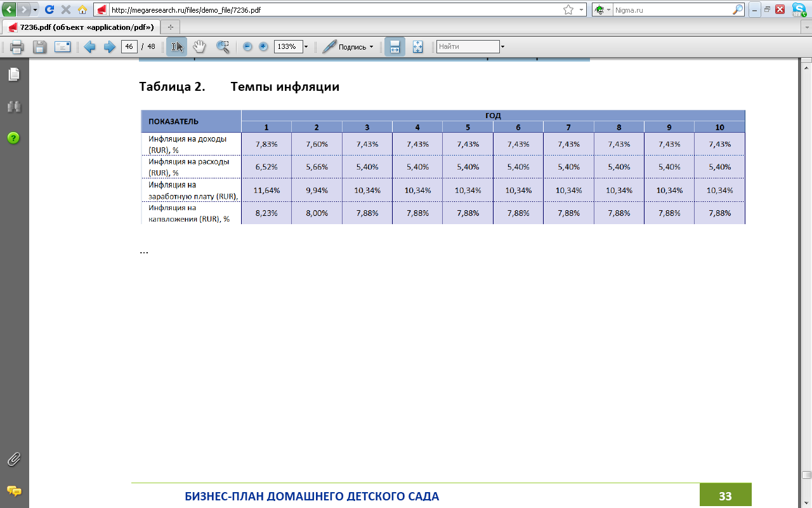Toggle fit one full page view
Screen dimensions: 812x508
(x=417, y=47)
